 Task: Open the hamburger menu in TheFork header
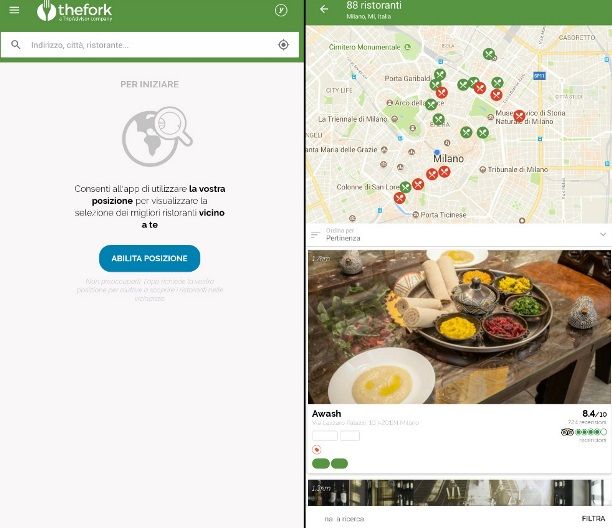[14, 10]
